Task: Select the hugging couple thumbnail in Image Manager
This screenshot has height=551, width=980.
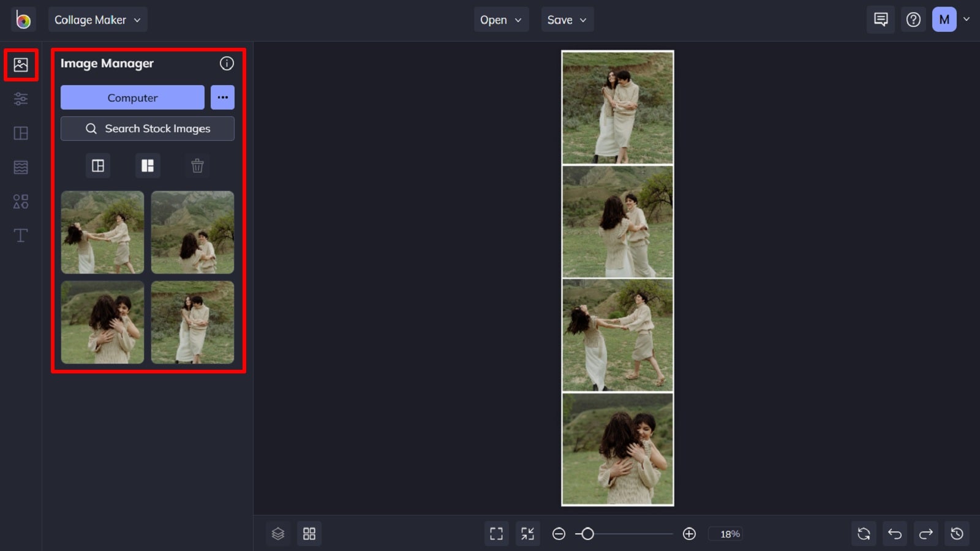Action: 102,322
